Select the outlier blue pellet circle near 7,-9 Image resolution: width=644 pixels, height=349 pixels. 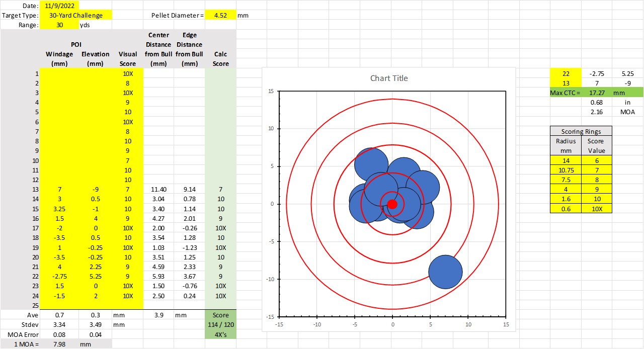[445, 272]
